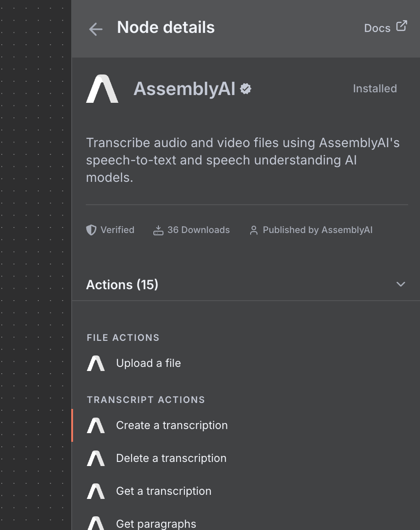Click the Delete a transcription icon
Viewport: 420px width, 530px height.
tap(96, 459)
